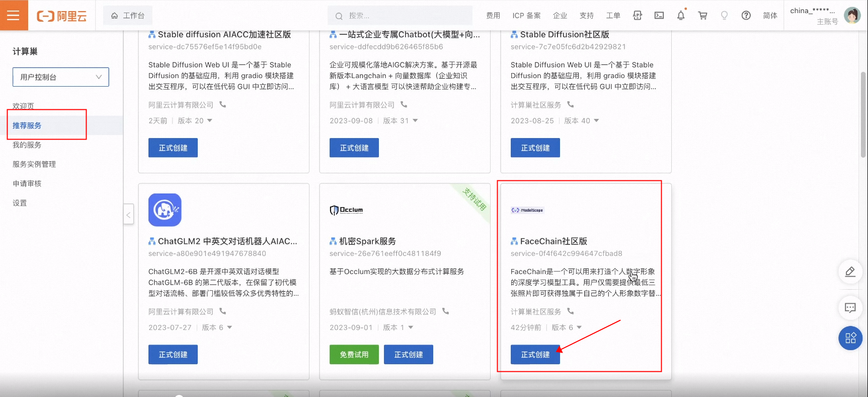Go to 欢迎页 in the sidebar
The image size is (868, 397).
click(x=23, y=106)
